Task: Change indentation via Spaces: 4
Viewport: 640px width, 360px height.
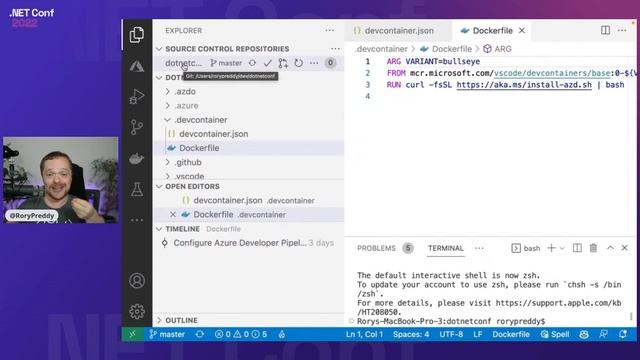Action: pos(411,334)
